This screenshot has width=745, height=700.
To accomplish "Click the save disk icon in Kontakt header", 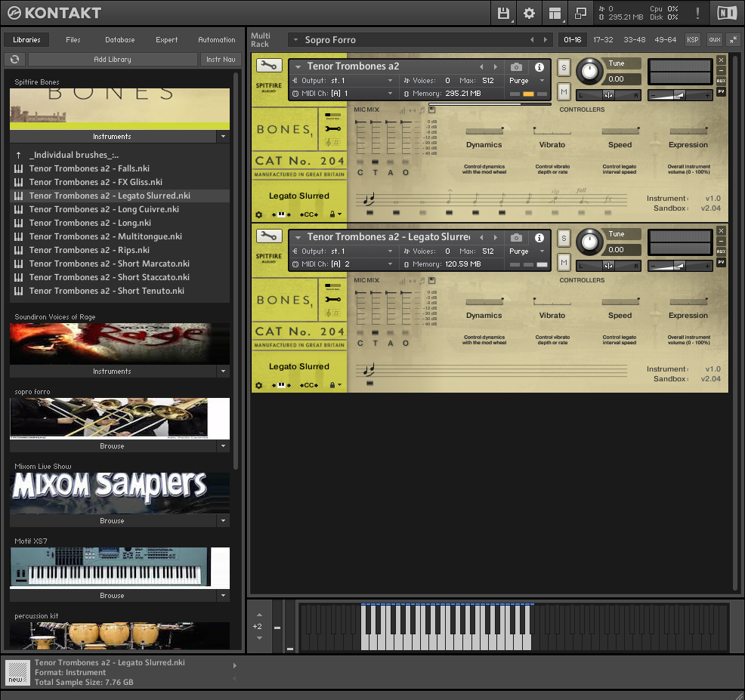I will [503, 14].
